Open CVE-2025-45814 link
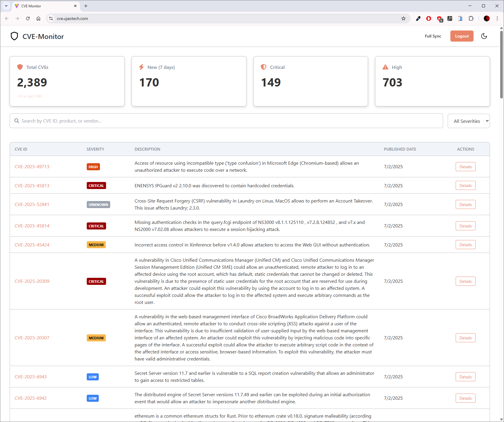Image resolution: width=504 pixels, height=422 pixels. tap(32, 226)
